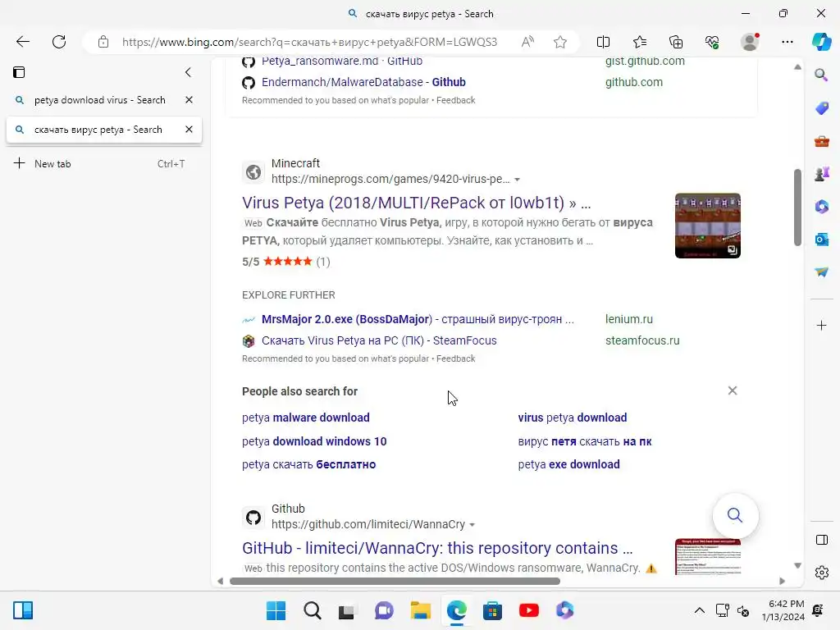This screenshot has width=840, height=630.
Task: Dismiss 'People also search for' box
Action: [733, 390]
